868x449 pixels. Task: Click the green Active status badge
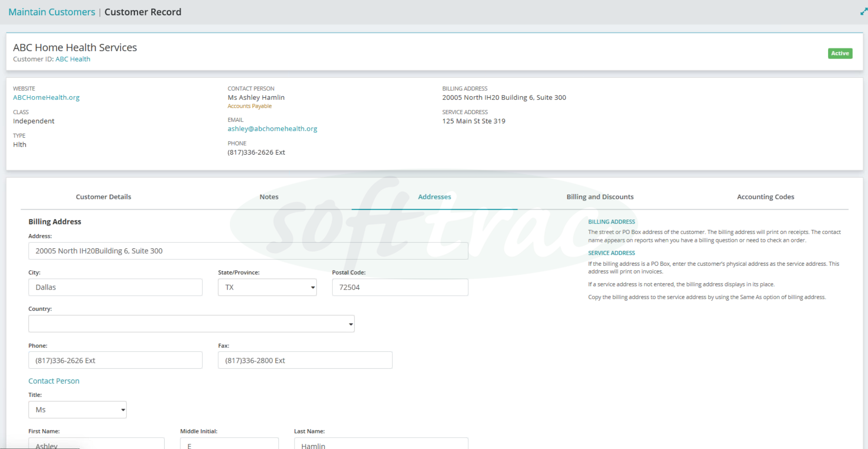840,53
